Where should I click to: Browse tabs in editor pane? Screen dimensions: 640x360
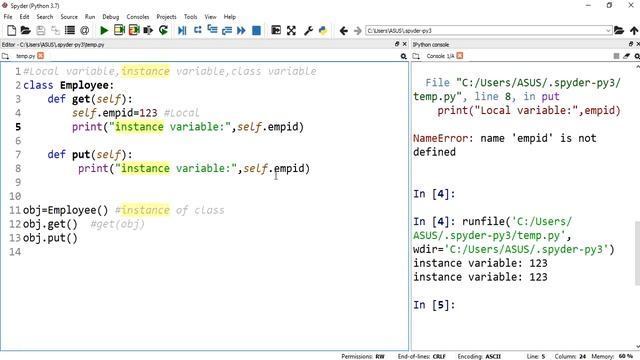tap(5, 56)
